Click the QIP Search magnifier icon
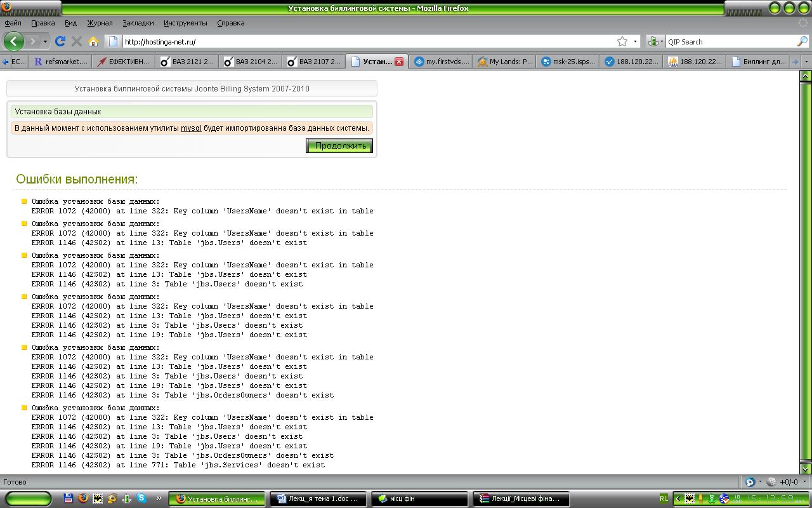The image size is (812, 508). click(802, 41)
